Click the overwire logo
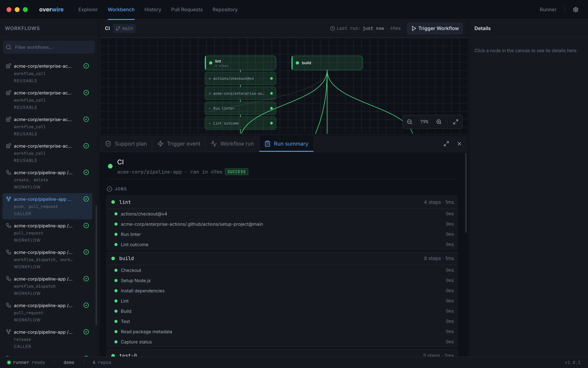This screenshot has width=588, height=368. pos(51,9)
